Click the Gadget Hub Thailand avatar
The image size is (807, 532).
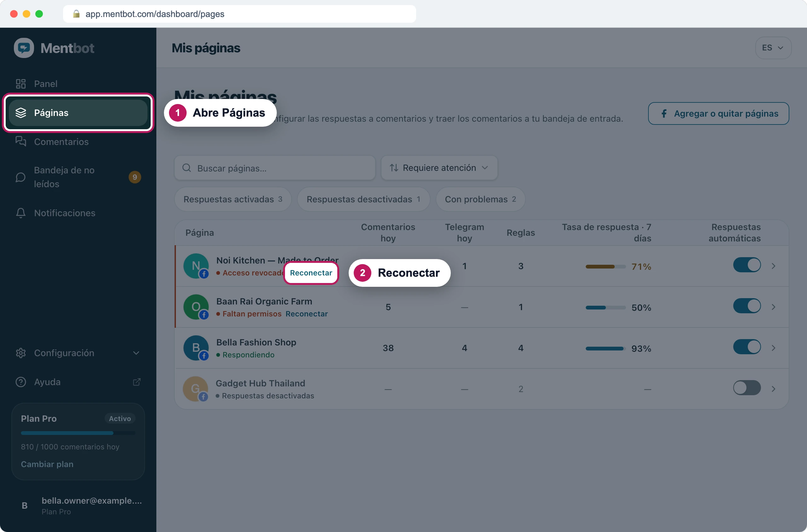pos(195,389)
